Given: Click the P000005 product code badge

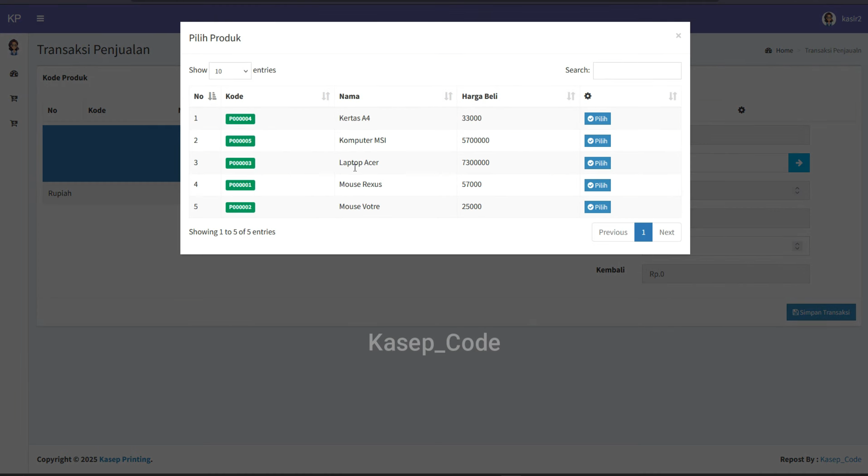Looking at the screenshot, I should click(240, 141).
